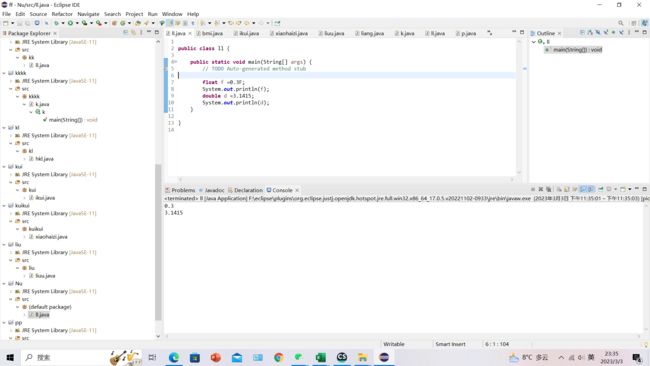The width and height of the screenshot is (650, 366).
Task: Open Excel from taskbar
Action: 320,357
